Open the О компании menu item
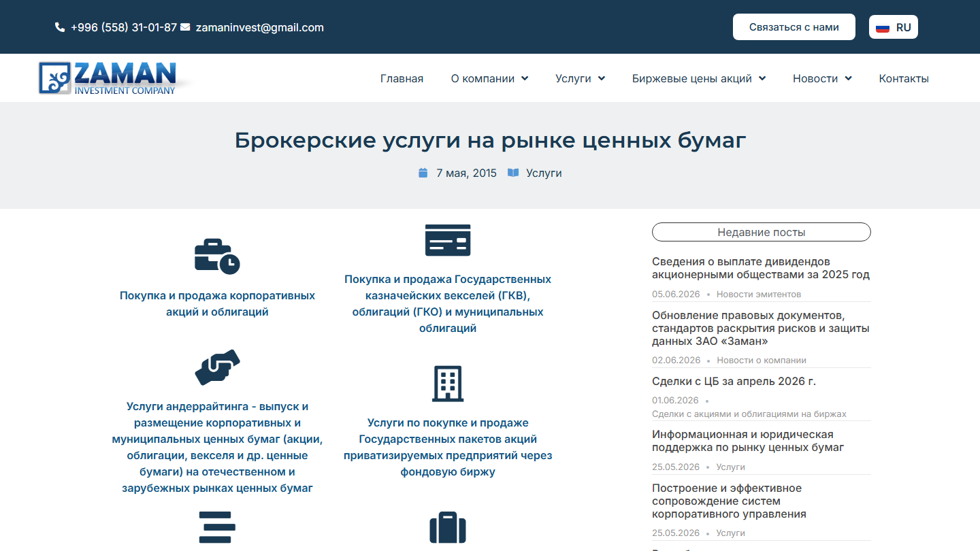This screenshot has width=980, height=551. pos(483,78)
